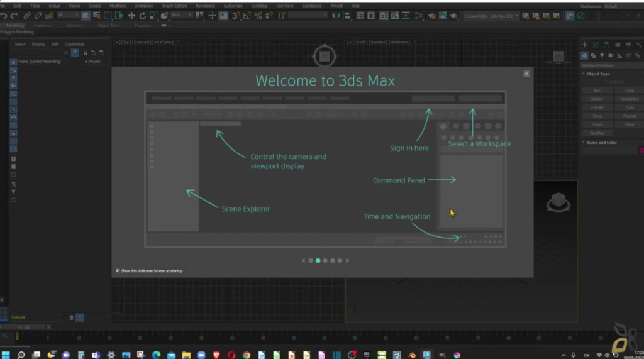
Task: Create a Teapot primitive
Action: [597, 124]
